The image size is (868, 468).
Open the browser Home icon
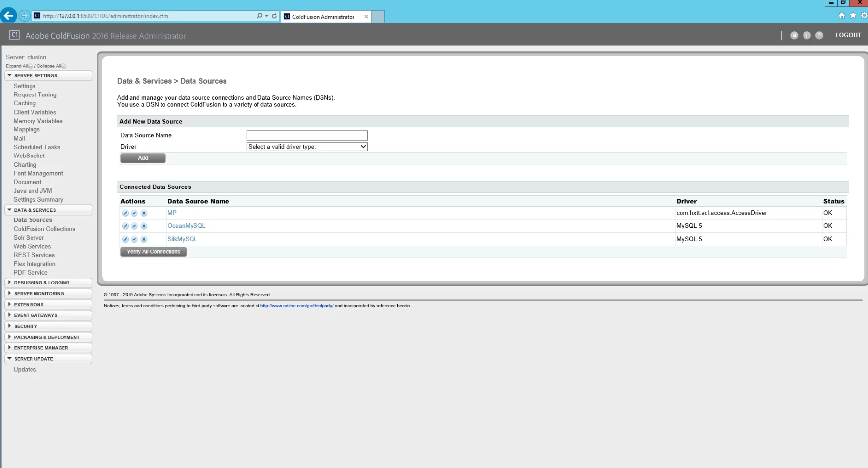842,16
